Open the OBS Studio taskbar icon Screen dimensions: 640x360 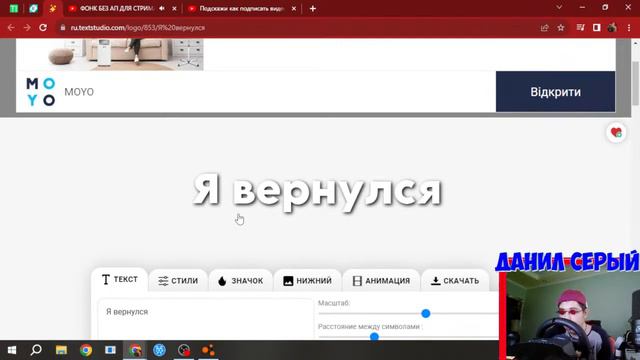click(x=184, y=350)
